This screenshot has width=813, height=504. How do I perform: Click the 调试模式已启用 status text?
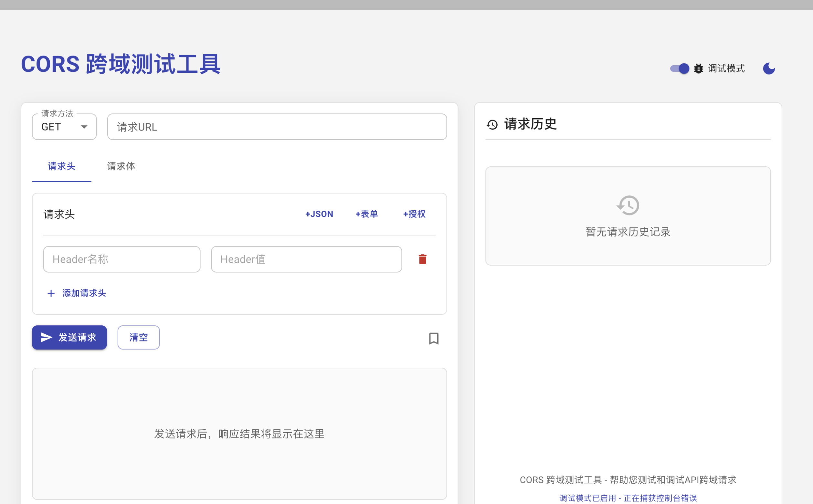(628, 498)
